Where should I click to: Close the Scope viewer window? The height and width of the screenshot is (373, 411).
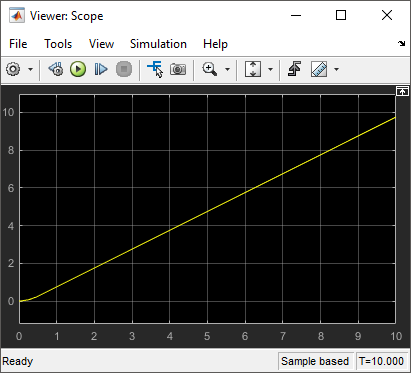387,15
